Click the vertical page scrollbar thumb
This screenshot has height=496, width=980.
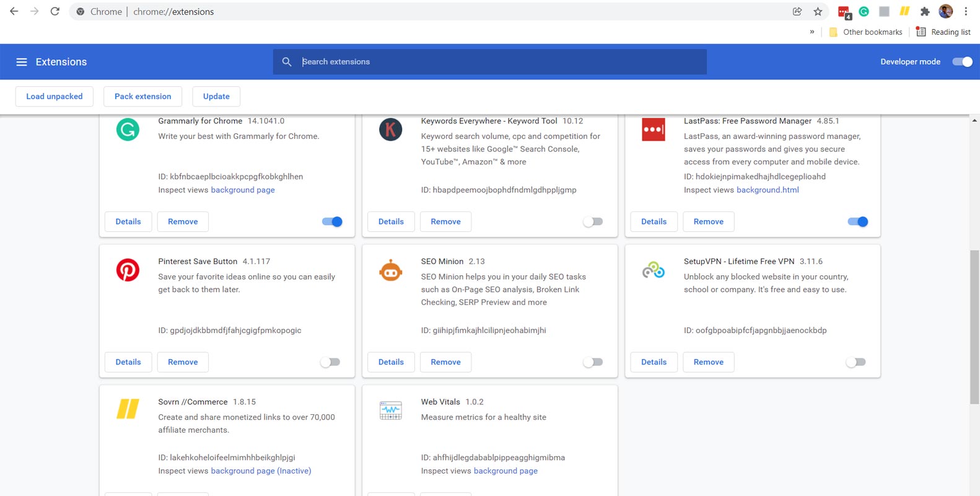[x=974, y=327]
